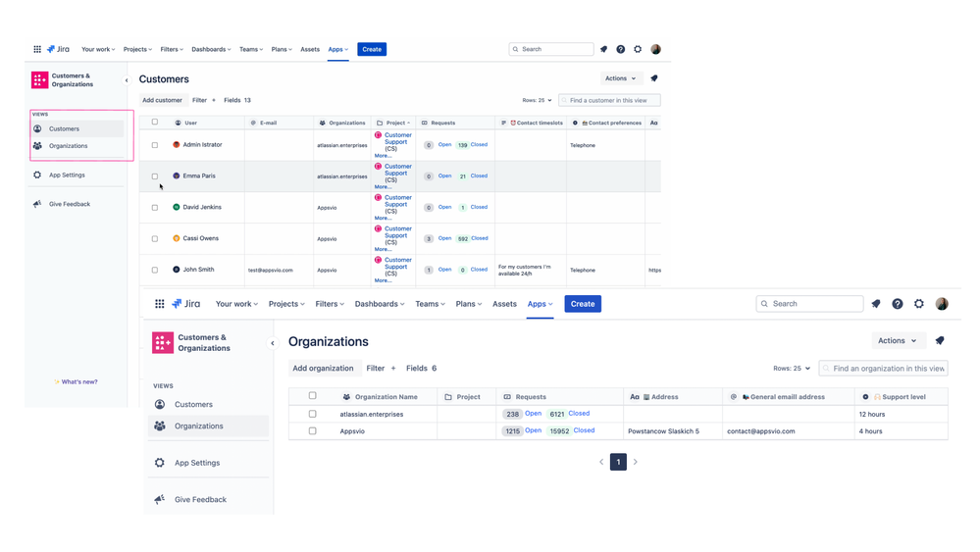Click Customers & Organizations app logo in Customers window
Image resolution: width=980 pixels, height=552 pixels.
[39, 80]
